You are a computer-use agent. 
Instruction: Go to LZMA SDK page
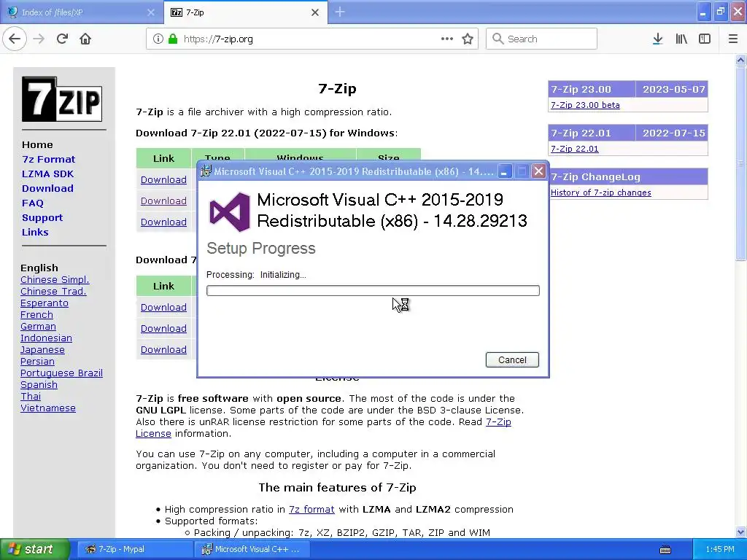pyautogui.click(x=47, y=174)
